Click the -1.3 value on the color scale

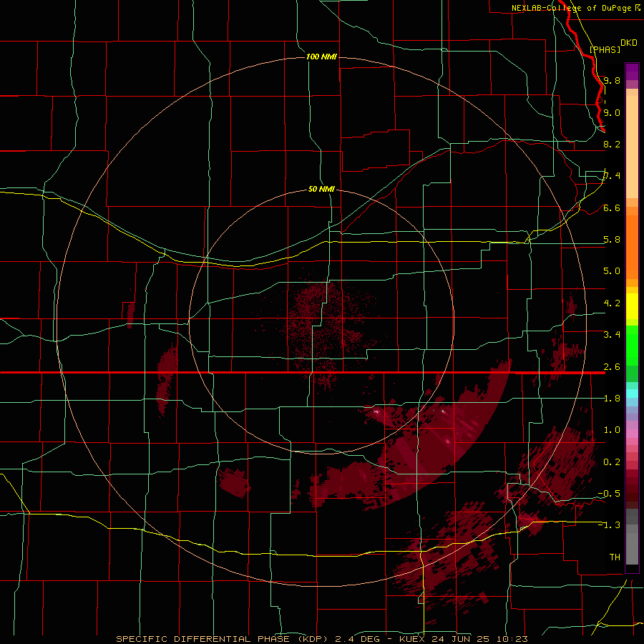[x=609, y=525]
